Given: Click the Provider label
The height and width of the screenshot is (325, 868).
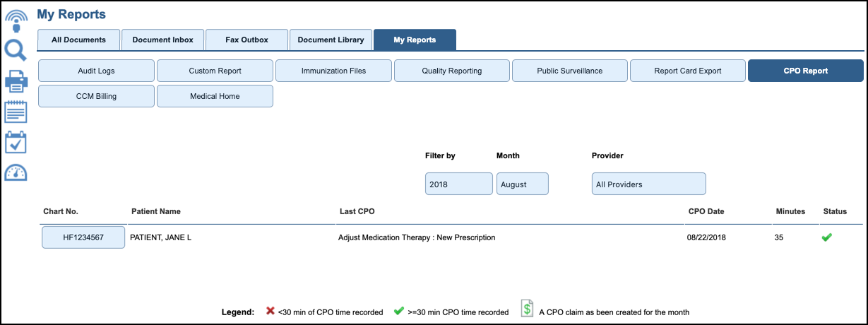Looking at the screenshot, I should (607, 155).
